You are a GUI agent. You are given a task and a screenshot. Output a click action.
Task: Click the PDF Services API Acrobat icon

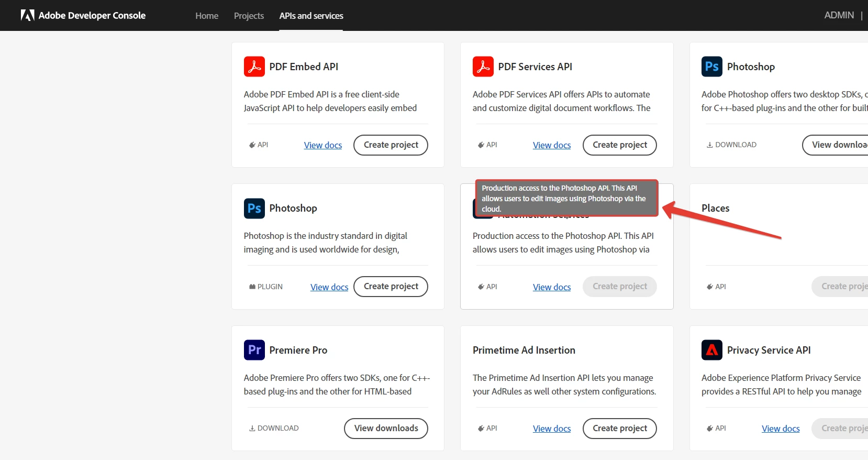point(483,67)
